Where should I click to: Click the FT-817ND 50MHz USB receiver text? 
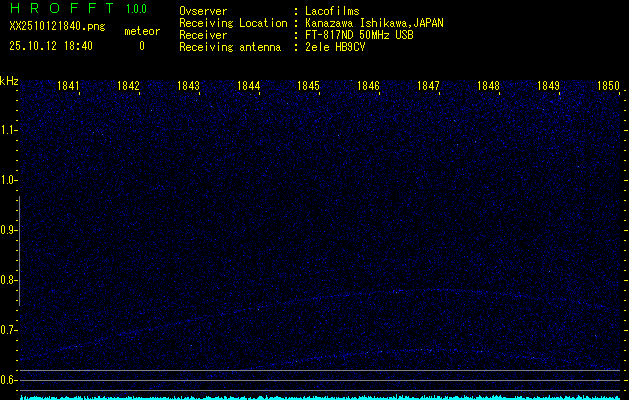[359, 35]
